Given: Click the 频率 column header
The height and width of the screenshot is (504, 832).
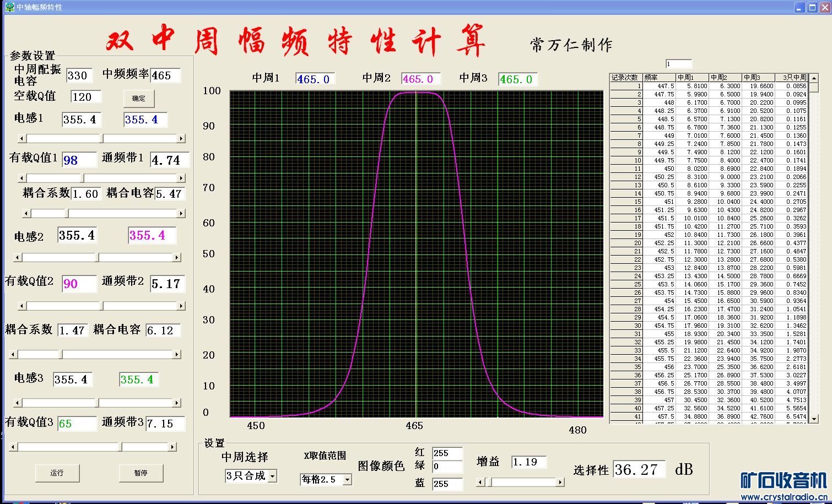Looking at the screenshot, I should tap(659, 78).
